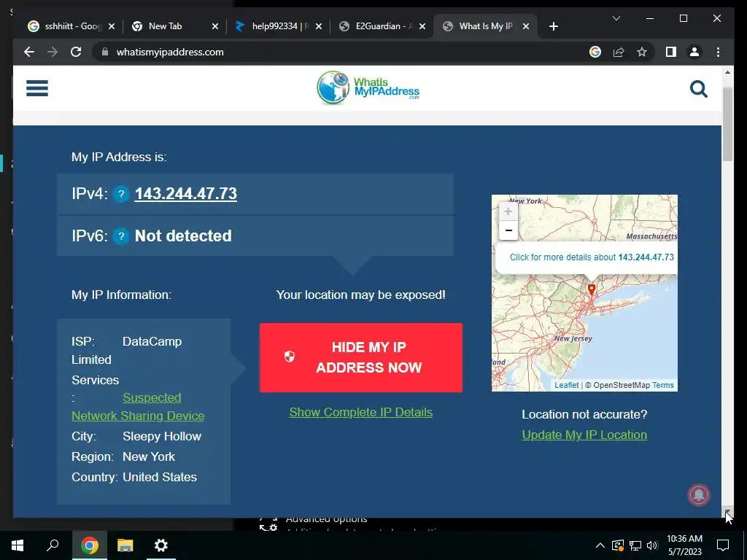Click the DataCamp ISP value

tap(152, 341)
